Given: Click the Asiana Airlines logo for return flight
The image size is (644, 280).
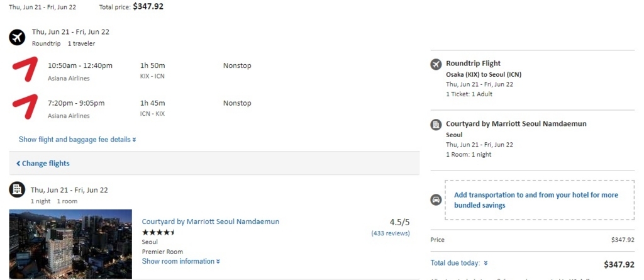Looking at the screenshot, I should point(25,107).
